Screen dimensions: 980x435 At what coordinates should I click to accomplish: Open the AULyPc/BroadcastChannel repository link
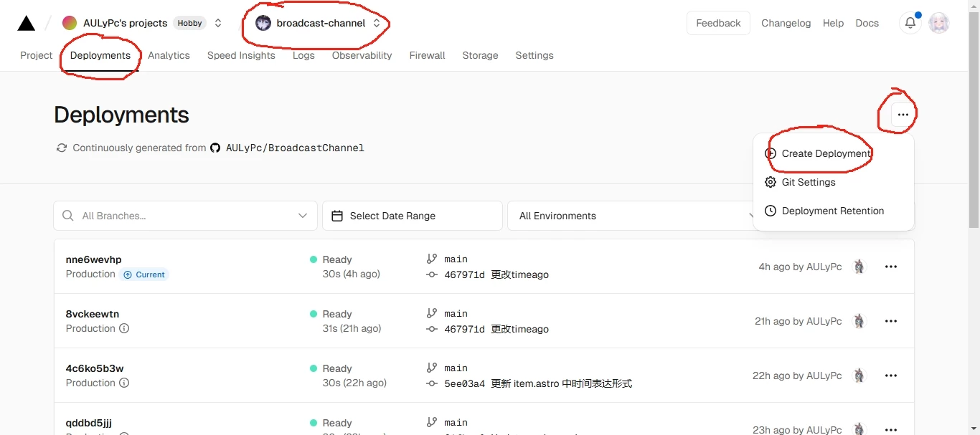pyautogui.click(x=295, y=148)
